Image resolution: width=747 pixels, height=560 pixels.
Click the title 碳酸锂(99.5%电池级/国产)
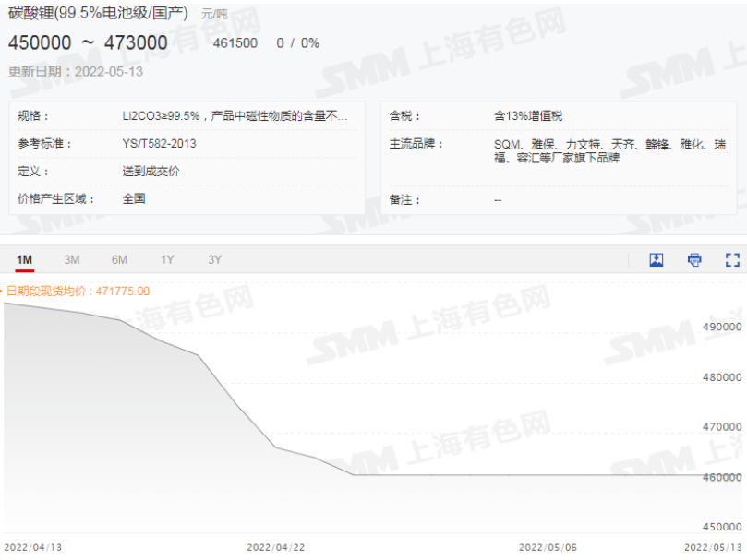point(102,15)
